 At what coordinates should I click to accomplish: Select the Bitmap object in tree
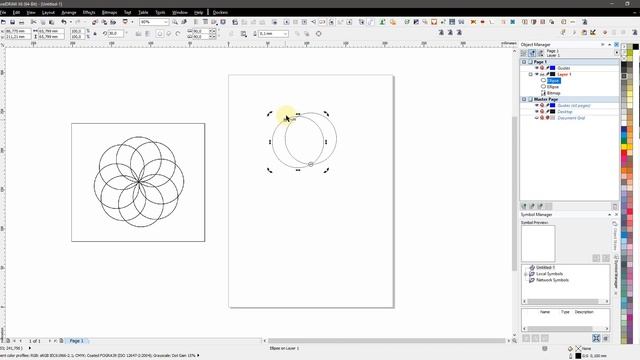(x=553, y=93)
